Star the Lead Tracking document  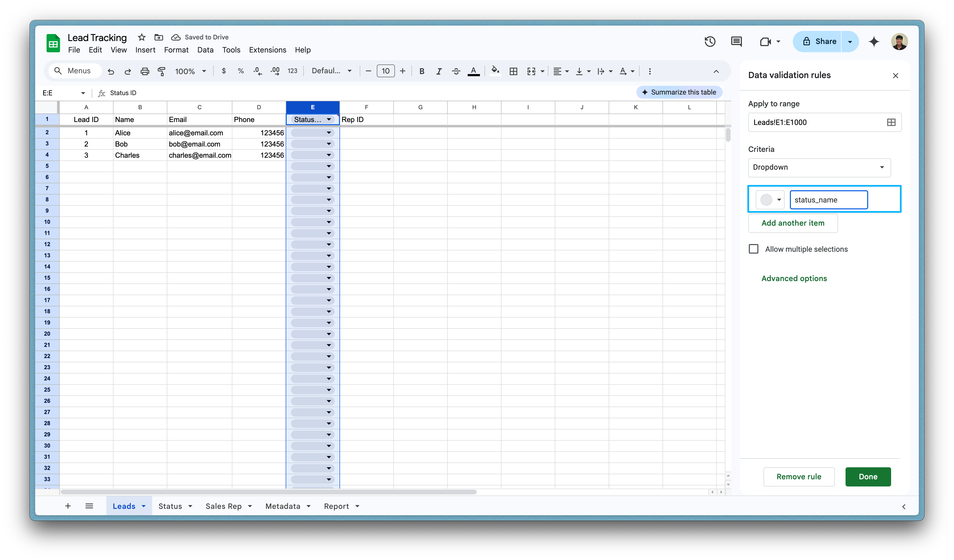coord(142,37)
